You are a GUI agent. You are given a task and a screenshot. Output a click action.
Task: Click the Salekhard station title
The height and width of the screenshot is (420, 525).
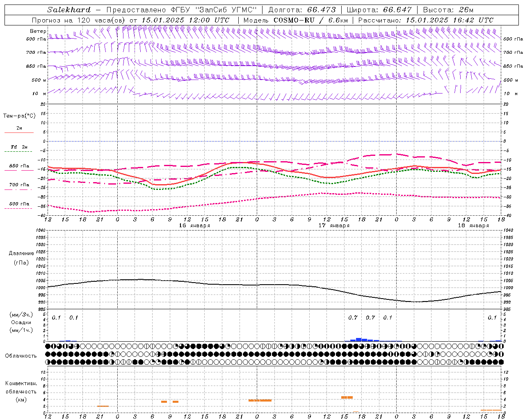(x=69, y=10)
